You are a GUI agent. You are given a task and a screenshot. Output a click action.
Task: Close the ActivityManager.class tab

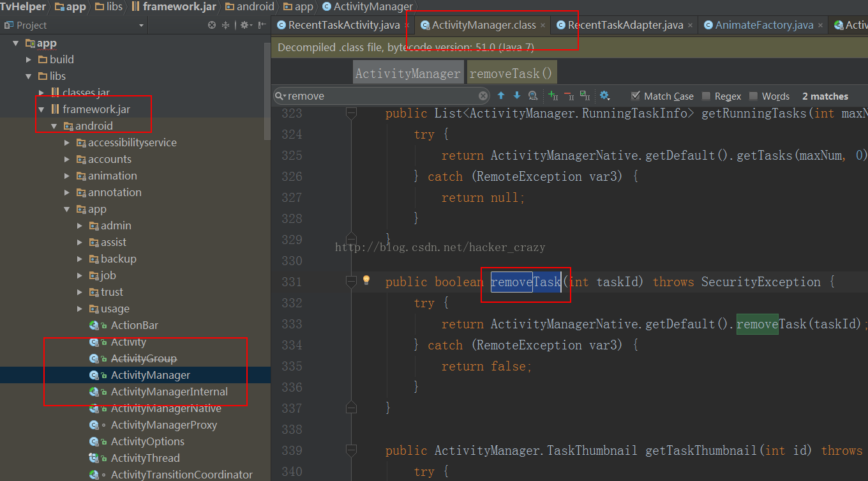click(543, 26)
